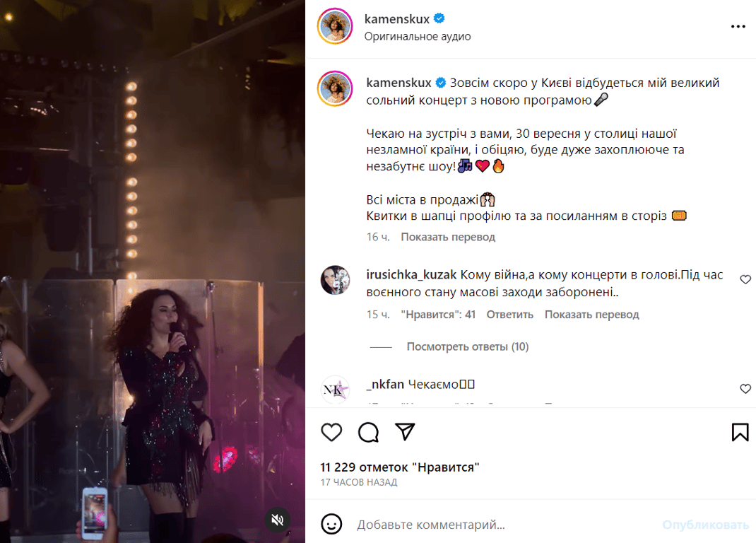Open comments with the speech bubble icon
Image resolution: width=756 pixels, height=543 pixels.
click(368, 432)
